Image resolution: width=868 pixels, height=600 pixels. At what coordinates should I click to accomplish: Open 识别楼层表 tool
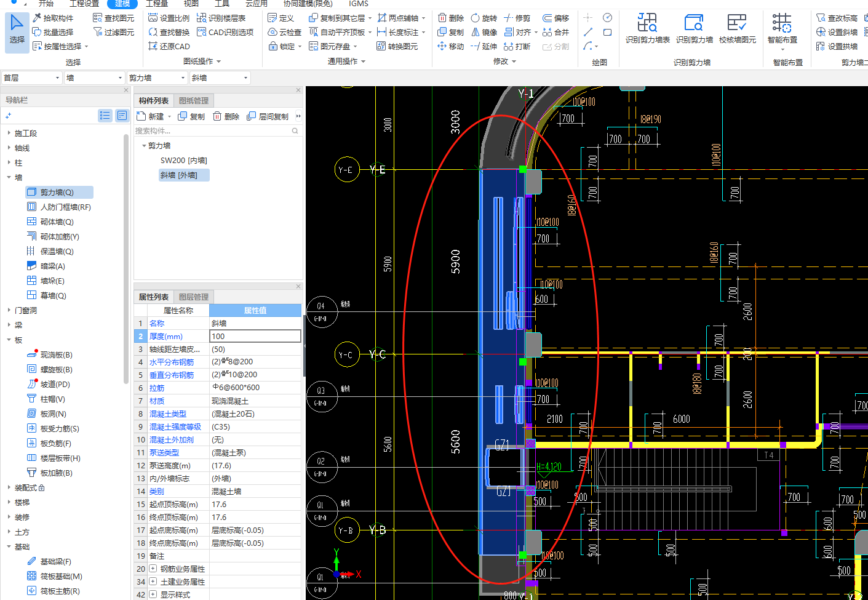click(x=221, y=18)
